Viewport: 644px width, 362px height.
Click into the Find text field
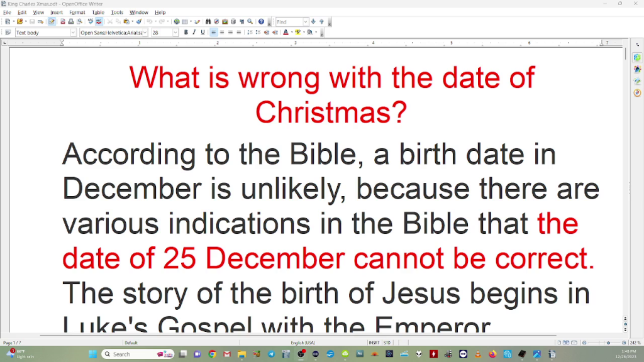point(289,22)
